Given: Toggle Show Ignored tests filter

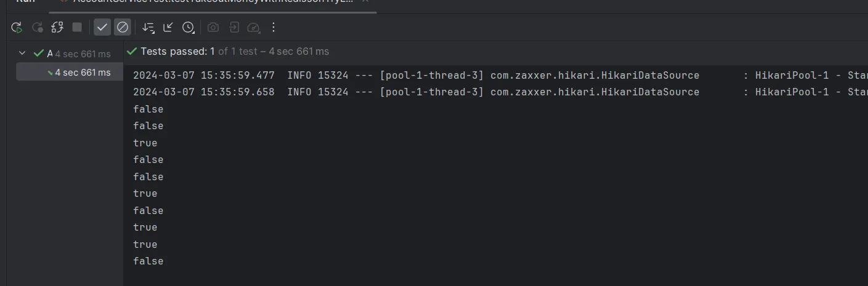Looking at the screenshot, I should tap(123, 27).
